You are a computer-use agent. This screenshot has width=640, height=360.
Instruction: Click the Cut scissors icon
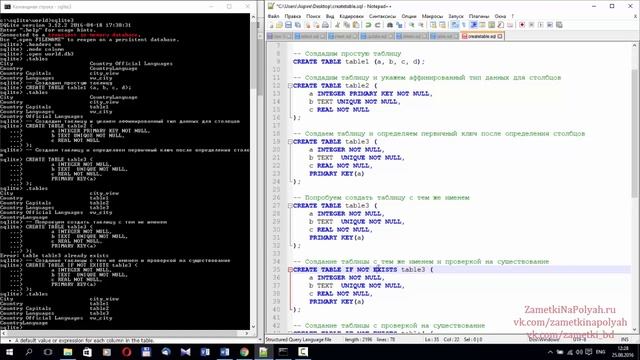point(338,25)
